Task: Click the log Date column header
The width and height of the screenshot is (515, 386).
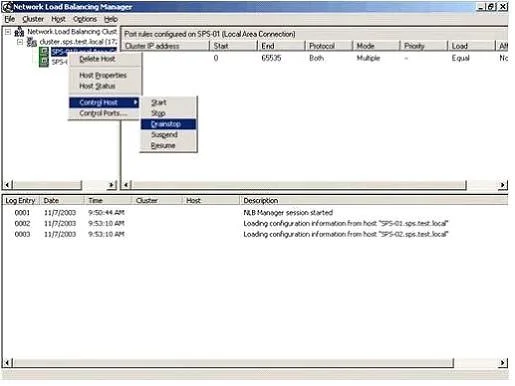Action: (x=62, y=200)
